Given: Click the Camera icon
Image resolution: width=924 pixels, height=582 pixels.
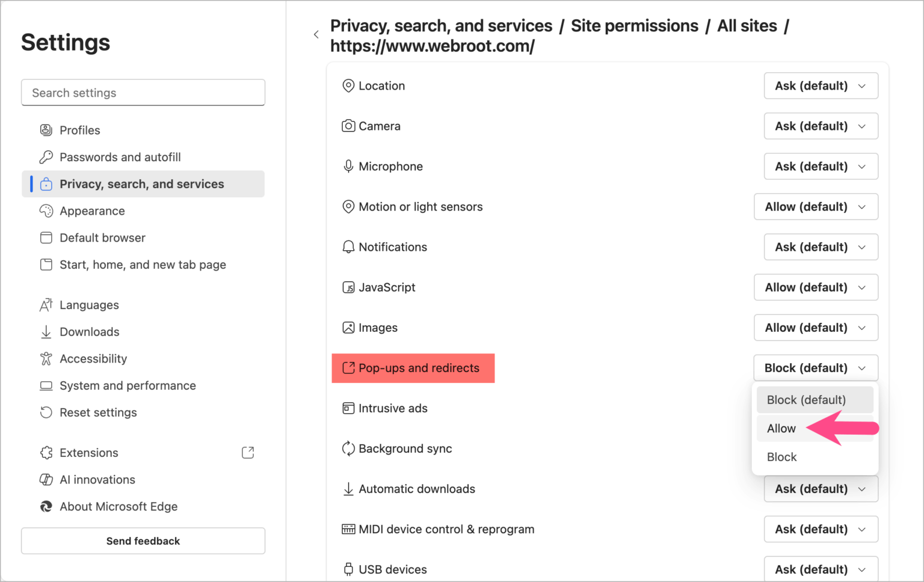Looking at the screenshot, I should tap(349, 126).
